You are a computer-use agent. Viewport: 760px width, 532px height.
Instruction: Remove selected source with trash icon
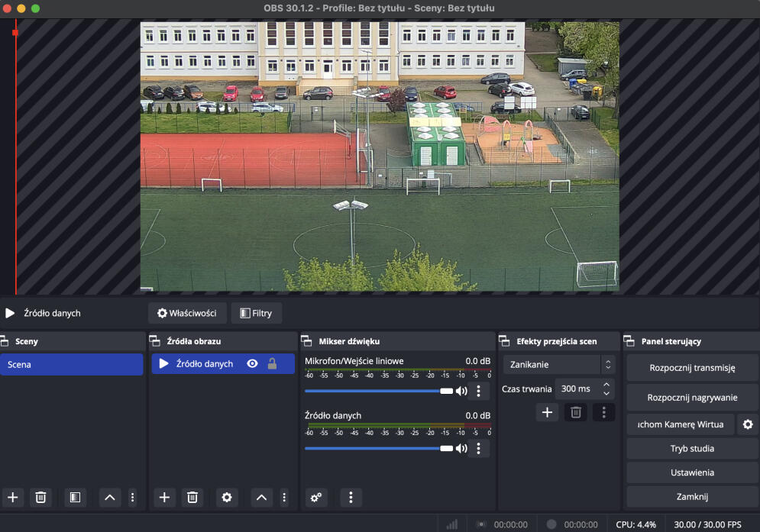(192, 498)
